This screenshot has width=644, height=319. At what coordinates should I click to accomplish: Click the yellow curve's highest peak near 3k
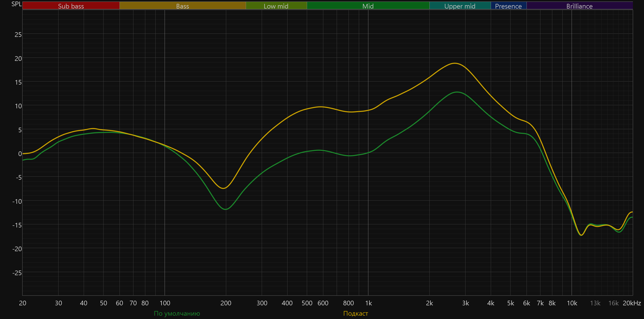tap(455, 63)
